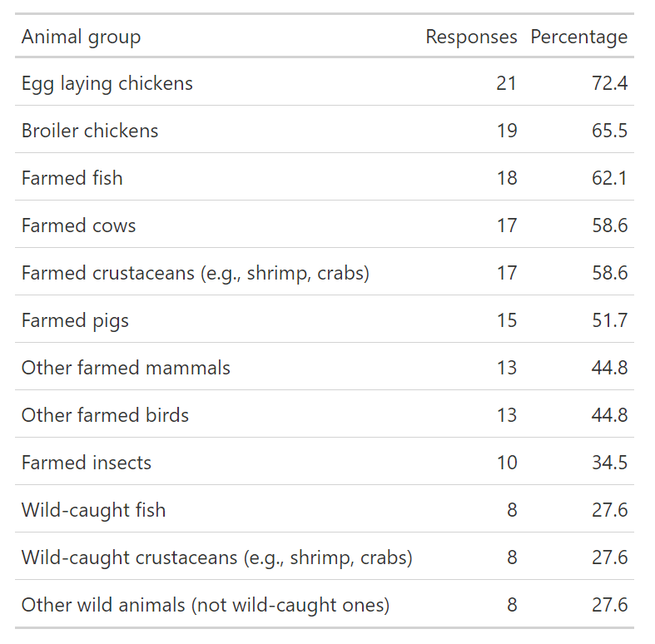Click the Other wild animals row label
The height and width of the screenshot is (644, 655).
[x=205, y=605]
